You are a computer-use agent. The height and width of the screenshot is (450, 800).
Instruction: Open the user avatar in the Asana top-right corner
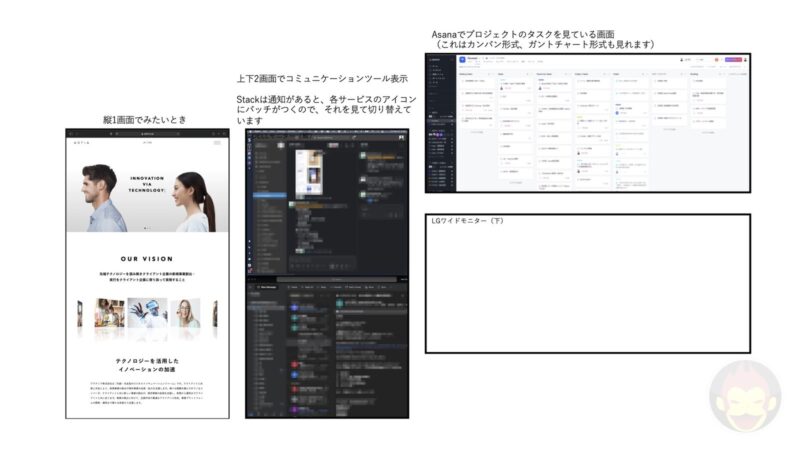(x=745, y=60)
